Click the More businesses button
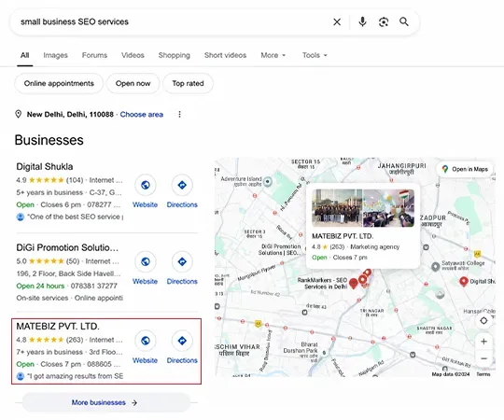Screen dimensions: 504x420 pyautogui.click(x=106, y=402)
